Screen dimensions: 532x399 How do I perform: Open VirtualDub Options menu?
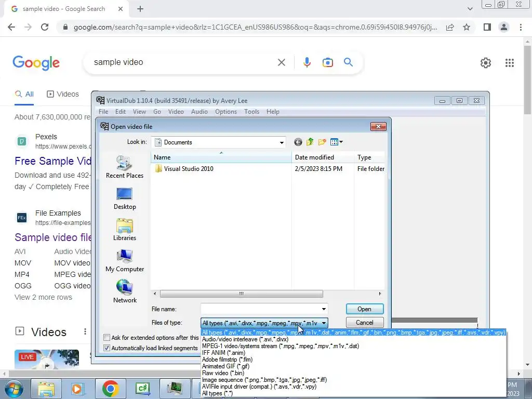click(225, 112)
